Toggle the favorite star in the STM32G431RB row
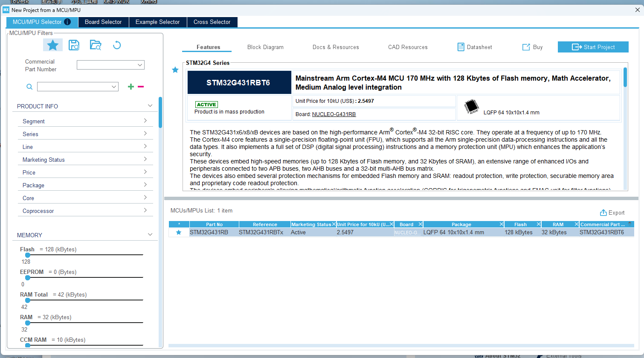Screen dimensions: 644x358 [179, 232]
